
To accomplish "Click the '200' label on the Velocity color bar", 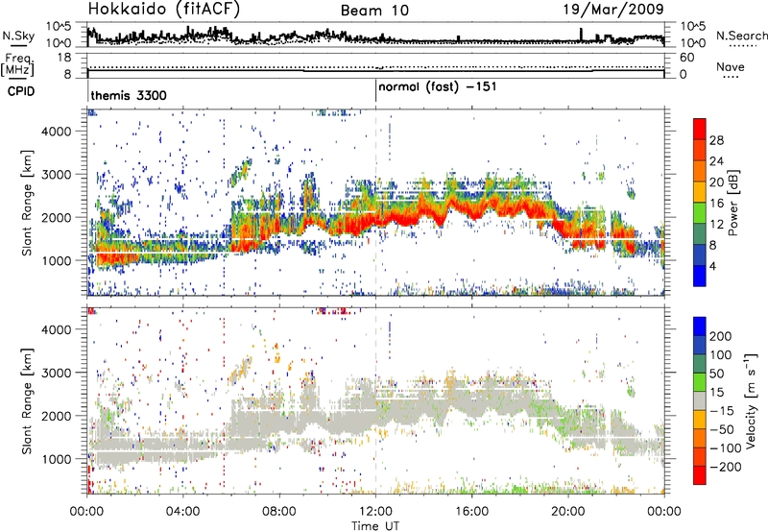I will [721, 336].
